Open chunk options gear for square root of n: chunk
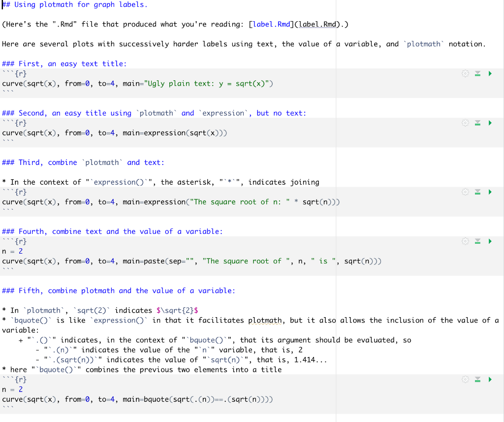 (465, 192)
